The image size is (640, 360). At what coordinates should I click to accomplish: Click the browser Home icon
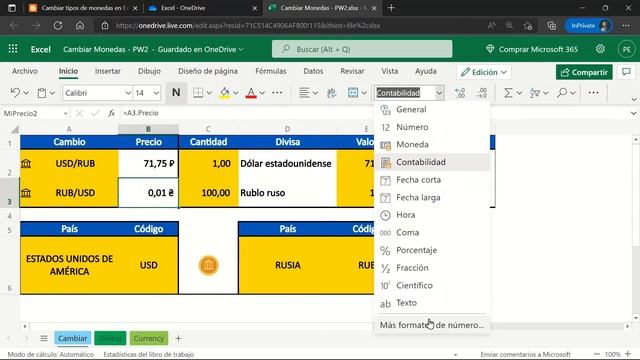[80, 25]
